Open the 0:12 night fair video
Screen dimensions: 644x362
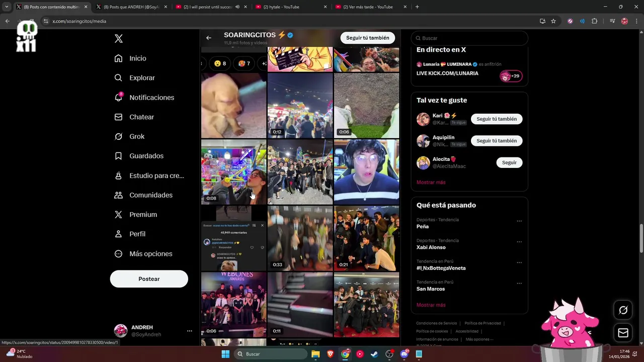click(300, 105)
